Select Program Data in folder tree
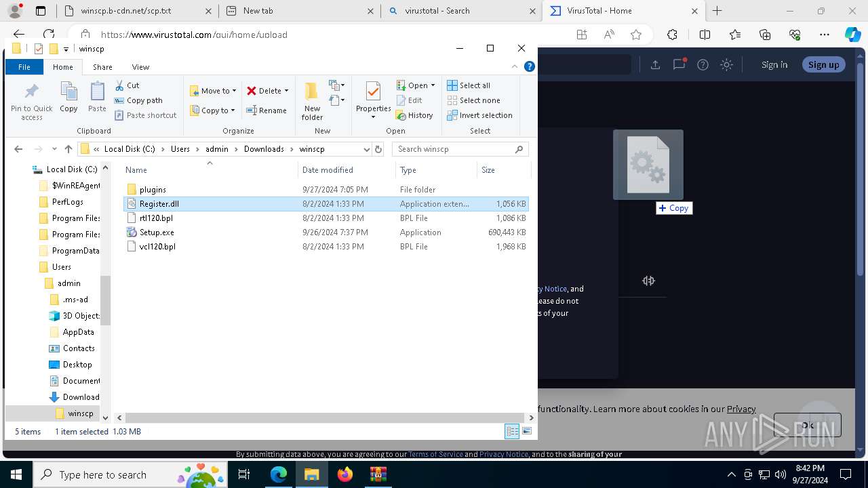Image resolution: width=868 pixels, height=488 pixels. tap(70, 251)
